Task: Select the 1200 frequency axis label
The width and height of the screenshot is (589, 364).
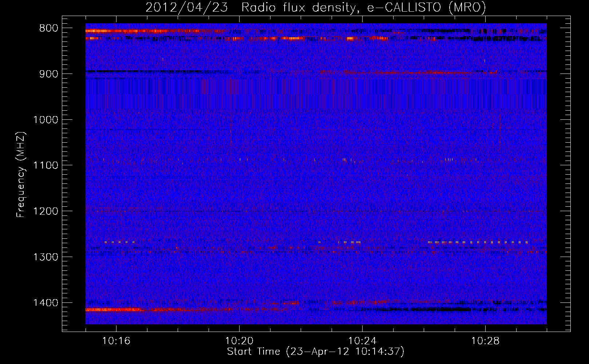Action: pyautogui.click(x=46, y=211)
